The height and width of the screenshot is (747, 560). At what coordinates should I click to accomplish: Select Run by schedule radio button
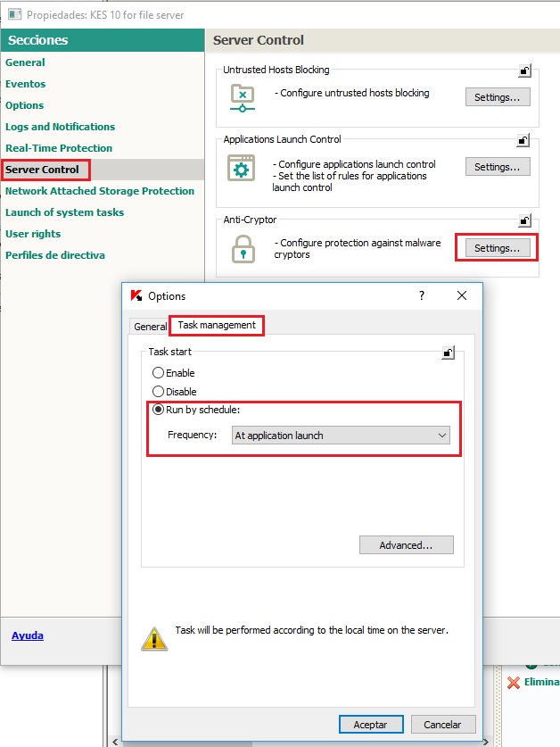tap(158, 410)
